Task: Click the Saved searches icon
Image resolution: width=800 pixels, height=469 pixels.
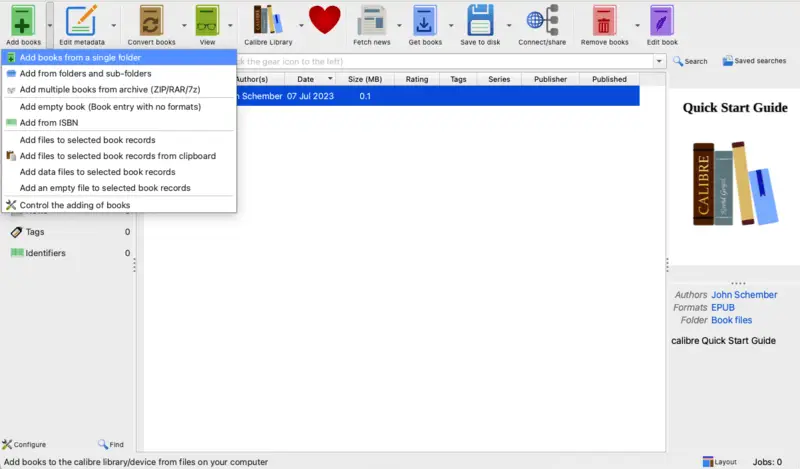Action: tap(728, 61)
